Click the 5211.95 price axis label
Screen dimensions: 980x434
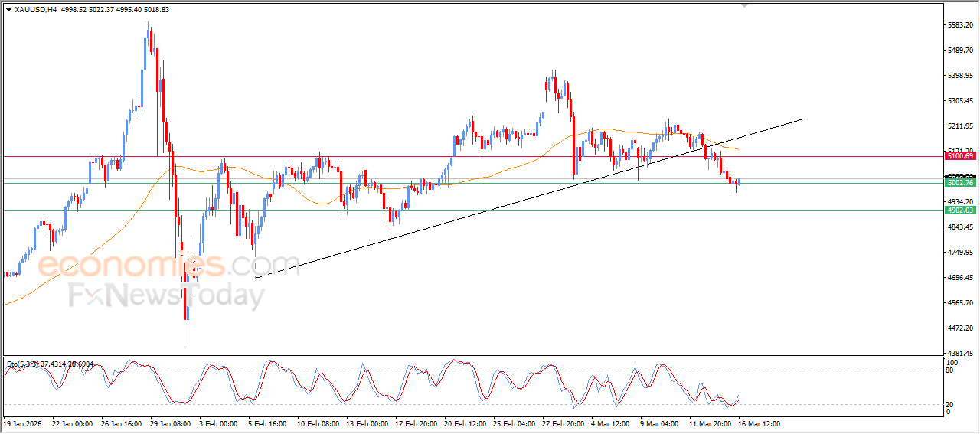tap(959, 126)
